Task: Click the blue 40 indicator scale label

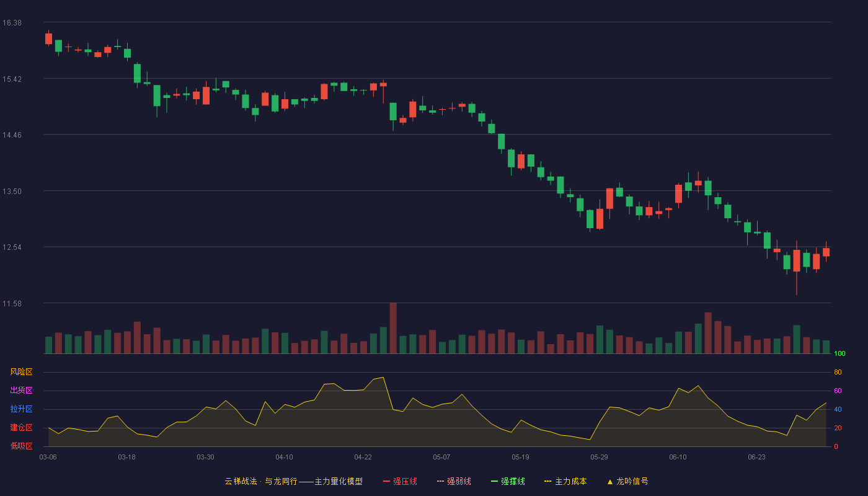Action: (838, 409)
